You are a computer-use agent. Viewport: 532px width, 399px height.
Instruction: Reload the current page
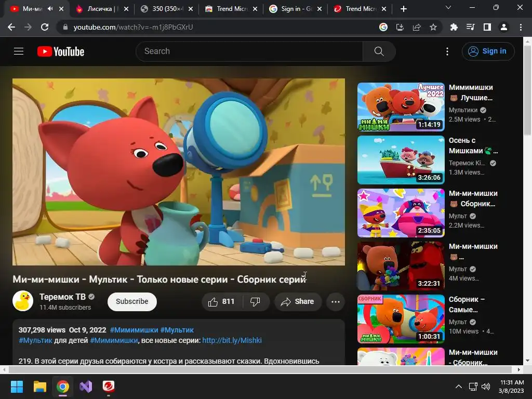tap(45, 27)
